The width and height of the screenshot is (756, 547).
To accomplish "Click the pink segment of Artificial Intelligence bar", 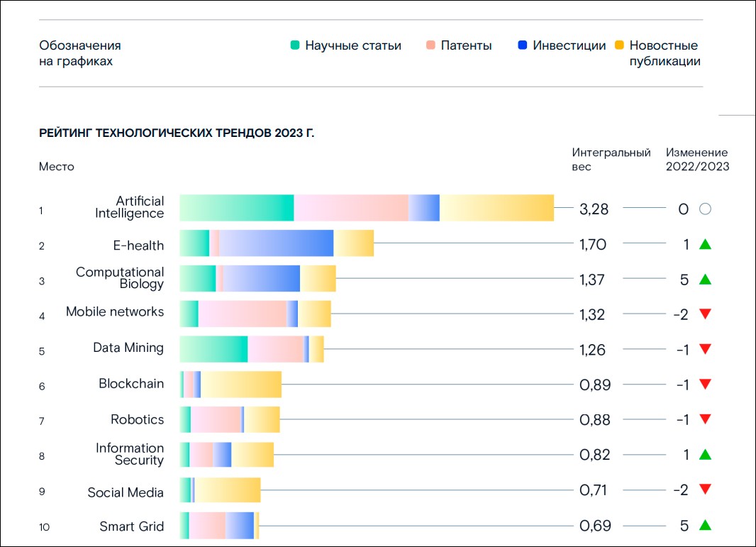I will coord(351,208).
